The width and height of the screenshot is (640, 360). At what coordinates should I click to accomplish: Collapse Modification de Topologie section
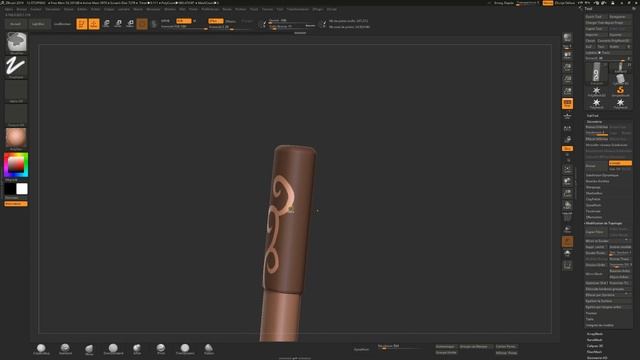pyautogui.click(x=604, y=223)
